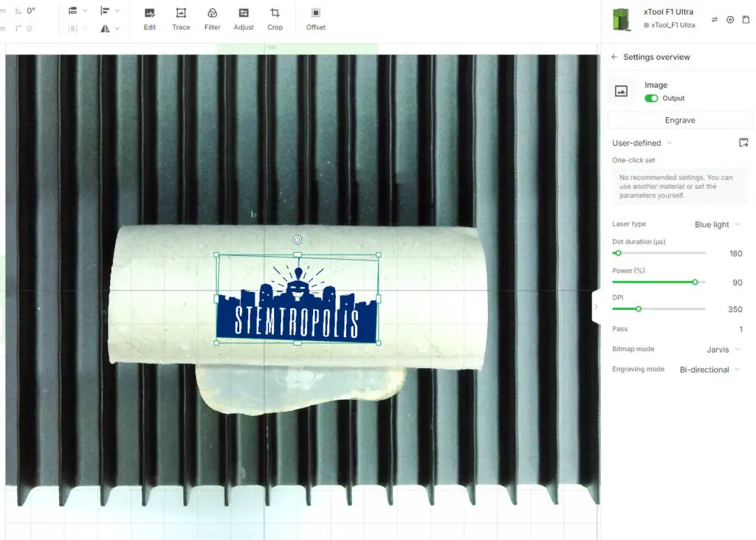Click the save parameters icon beside User-defined

point(743,142)
